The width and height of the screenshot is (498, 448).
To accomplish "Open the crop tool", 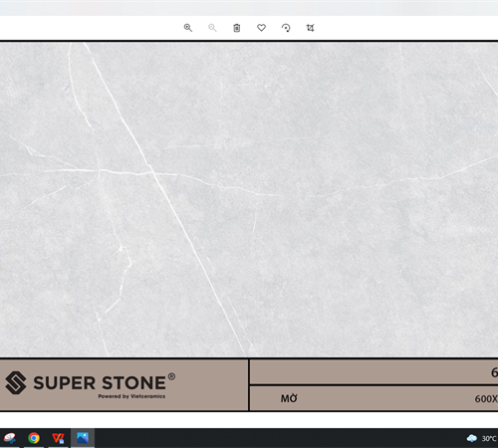I will pos(310,28).
